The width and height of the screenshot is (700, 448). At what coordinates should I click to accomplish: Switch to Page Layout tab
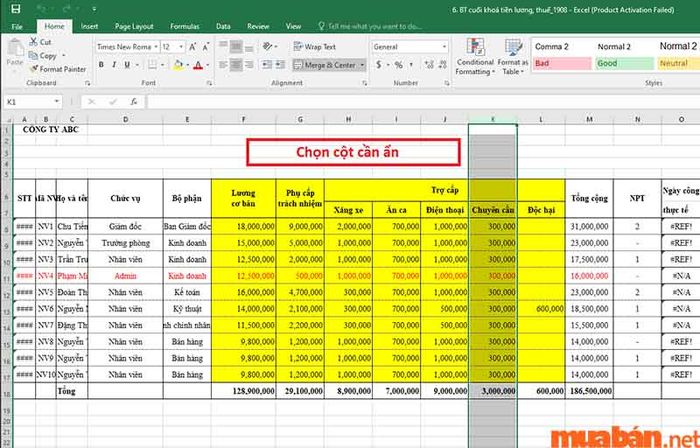[134, 26]
